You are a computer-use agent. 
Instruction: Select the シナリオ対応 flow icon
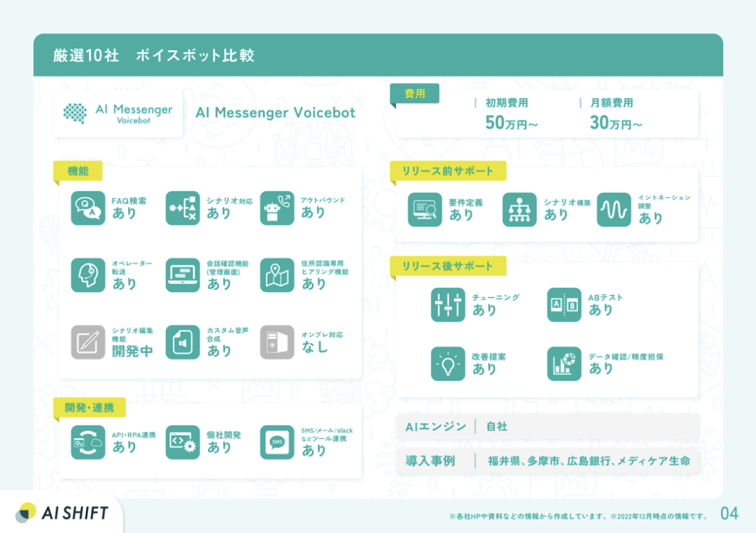point(182,208)
